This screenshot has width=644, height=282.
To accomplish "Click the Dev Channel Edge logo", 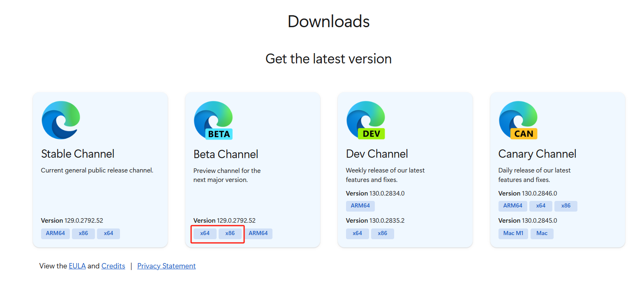I will (x=366, y=120).
